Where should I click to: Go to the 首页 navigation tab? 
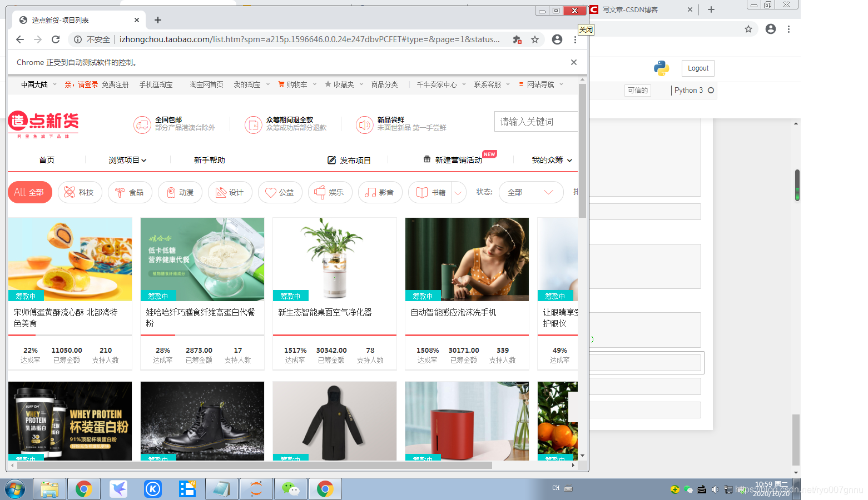point(47,160)
